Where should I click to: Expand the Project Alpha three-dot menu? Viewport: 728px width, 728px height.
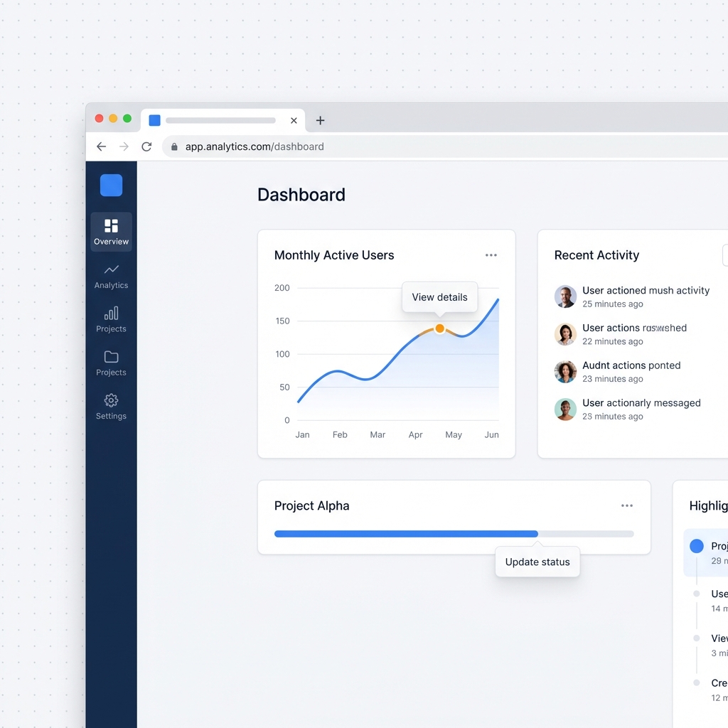(x=626, y=505)
